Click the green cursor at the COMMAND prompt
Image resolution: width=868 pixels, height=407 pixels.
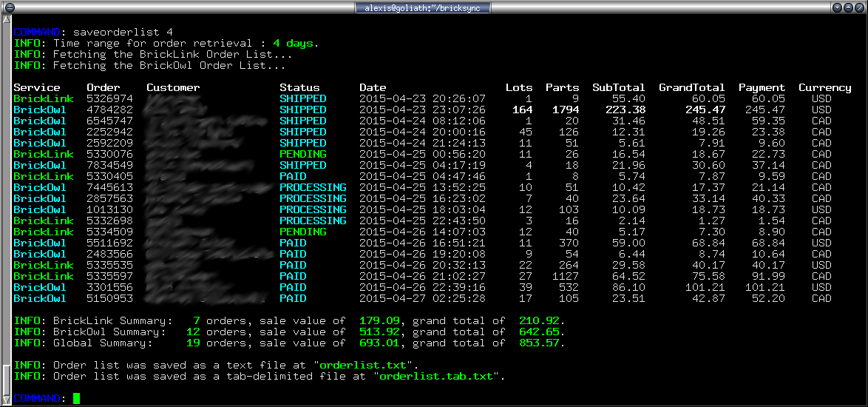click(x=76, y=399)
